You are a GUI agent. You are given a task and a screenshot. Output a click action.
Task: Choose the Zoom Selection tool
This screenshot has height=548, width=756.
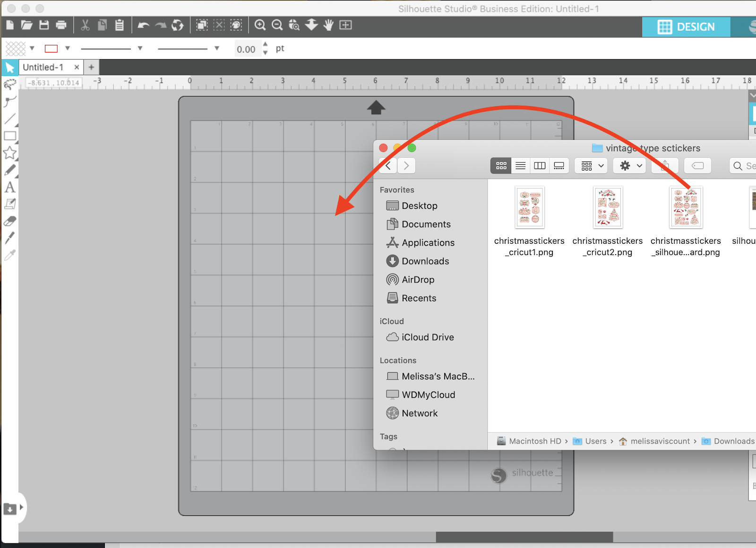tap(294, 25)
